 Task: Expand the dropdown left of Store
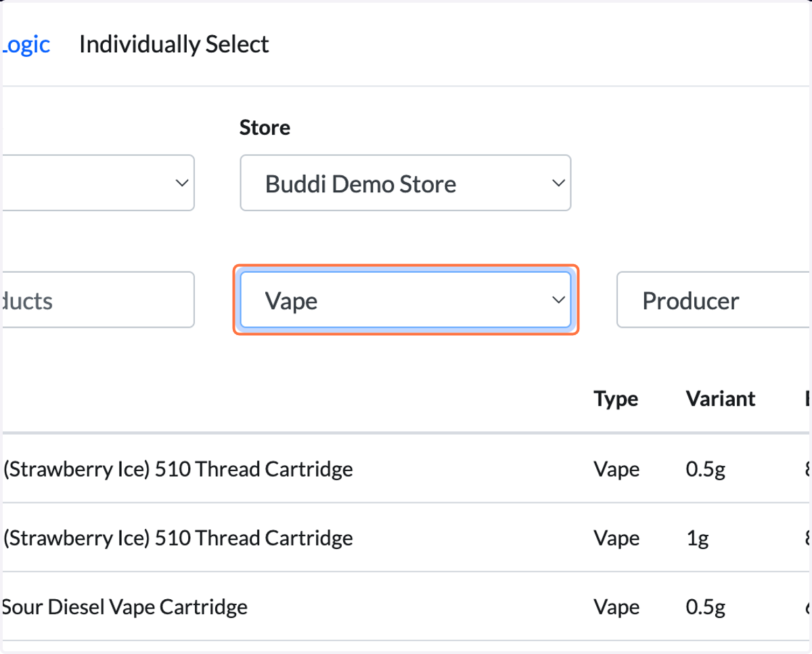pyautogui.click(x=98, y=183)
